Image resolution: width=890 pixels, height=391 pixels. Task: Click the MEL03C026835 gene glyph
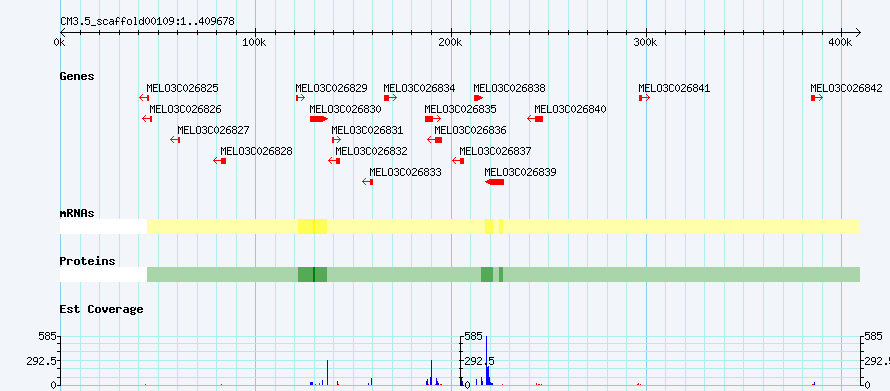[433, 119]
